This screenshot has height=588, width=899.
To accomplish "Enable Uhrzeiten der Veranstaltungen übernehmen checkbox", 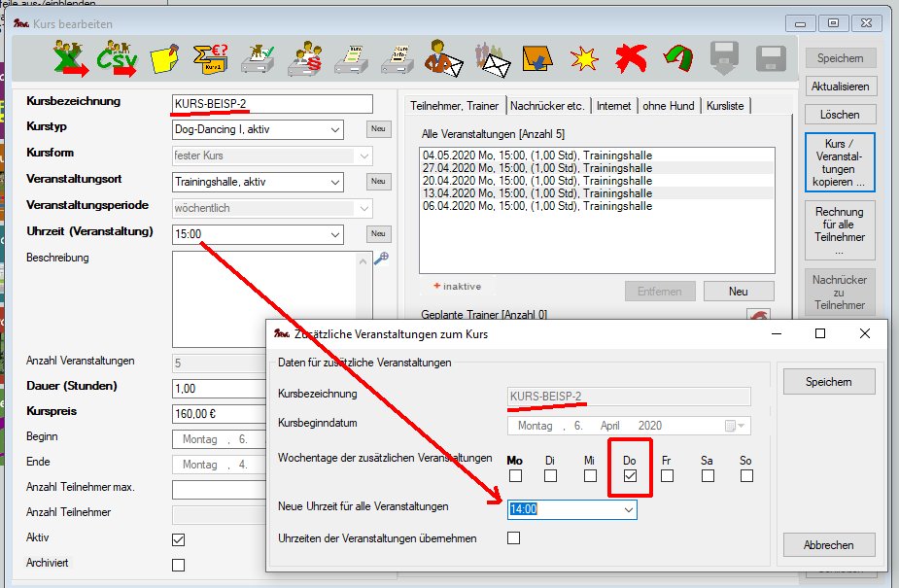I will pyautogui.click(x=514, y=538).
